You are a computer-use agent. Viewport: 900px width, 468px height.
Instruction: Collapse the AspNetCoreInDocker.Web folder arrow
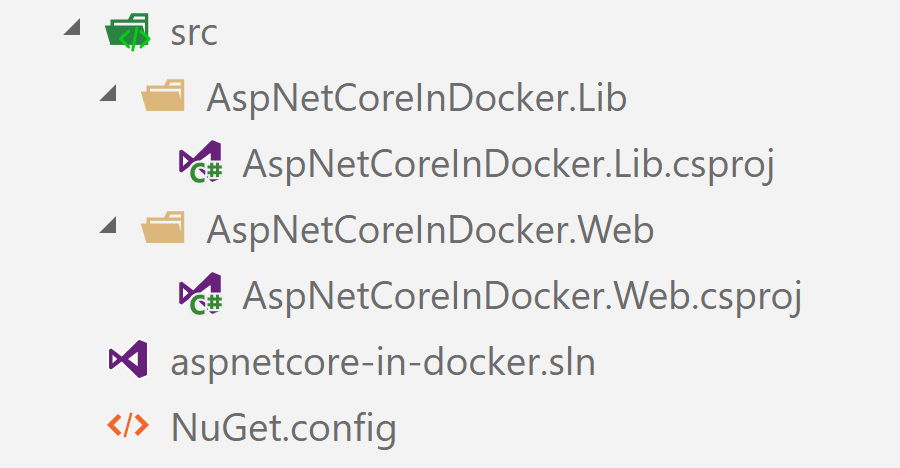tap(108, 225)
